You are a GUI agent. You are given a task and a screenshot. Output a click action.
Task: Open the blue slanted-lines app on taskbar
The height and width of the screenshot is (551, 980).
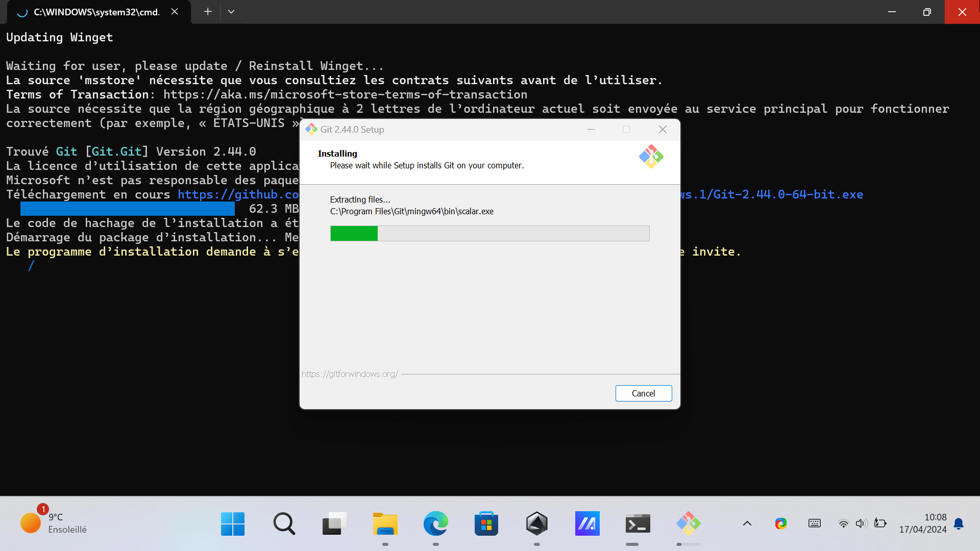pos(587,524)
